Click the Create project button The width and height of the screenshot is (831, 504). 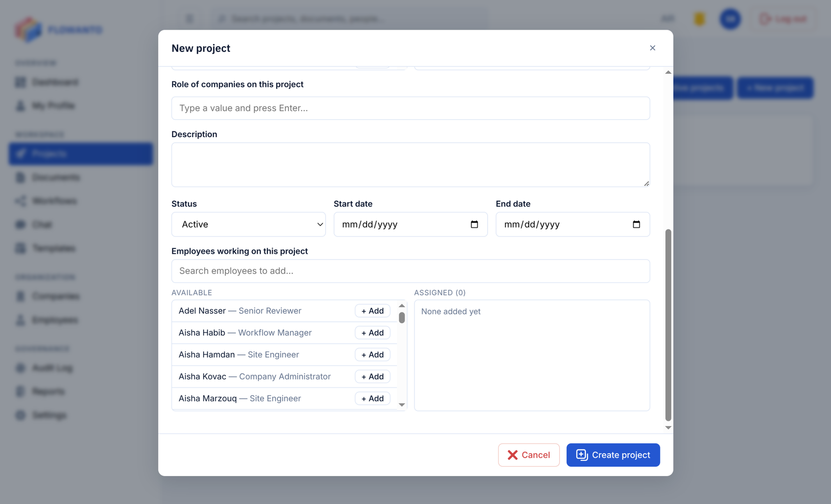[x=613, y=455]
